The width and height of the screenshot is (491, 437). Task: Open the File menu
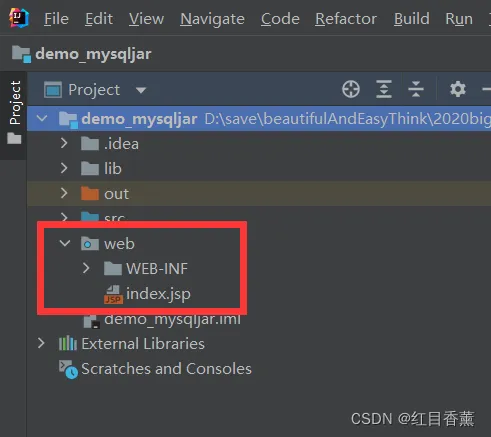pyautogui.click(x=56, y=19)
